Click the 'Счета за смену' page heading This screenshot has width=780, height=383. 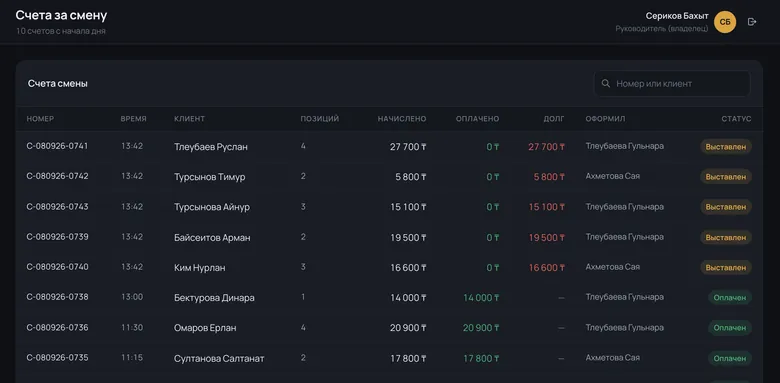click(x=61, y=15)
